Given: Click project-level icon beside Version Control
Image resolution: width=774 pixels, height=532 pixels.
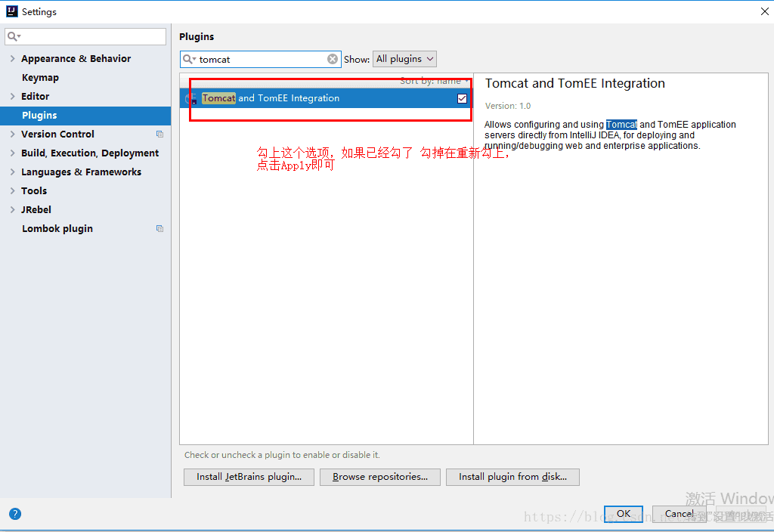Looking at the screenshot, I should [x=160, y=135].
